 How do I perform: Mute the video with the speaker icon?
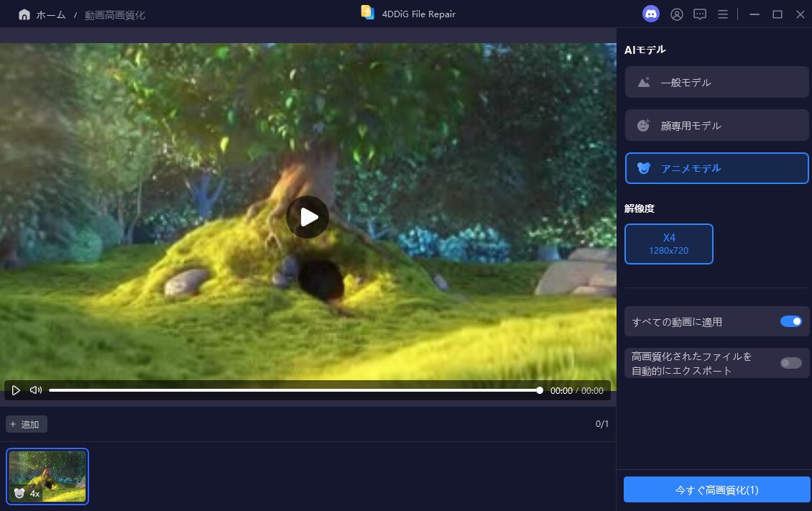(36, 390)
